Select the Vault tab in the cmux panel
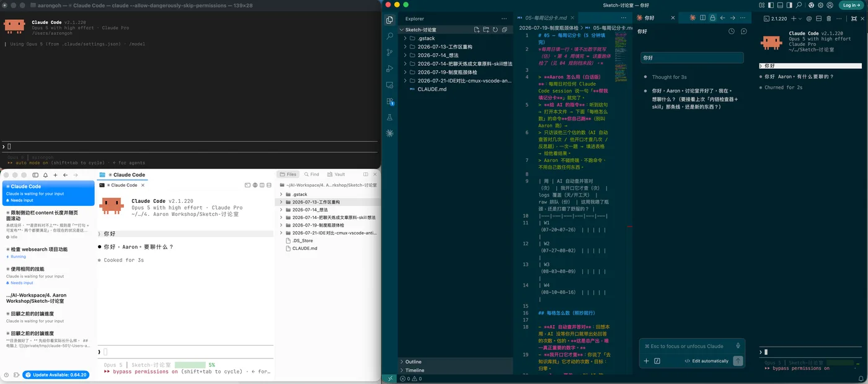 click(336, 174)
